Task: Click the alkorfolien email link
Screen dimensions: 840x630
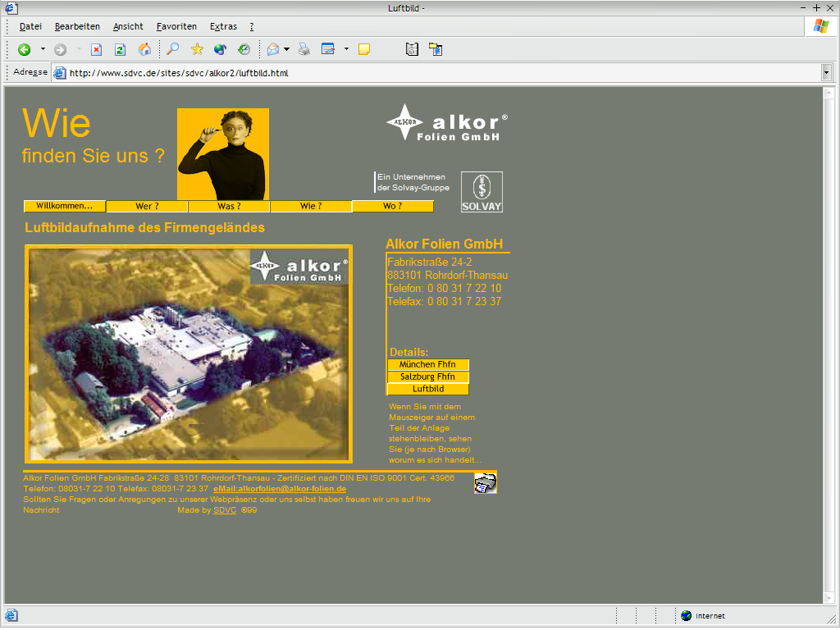Action: click(x=280, y=489)
